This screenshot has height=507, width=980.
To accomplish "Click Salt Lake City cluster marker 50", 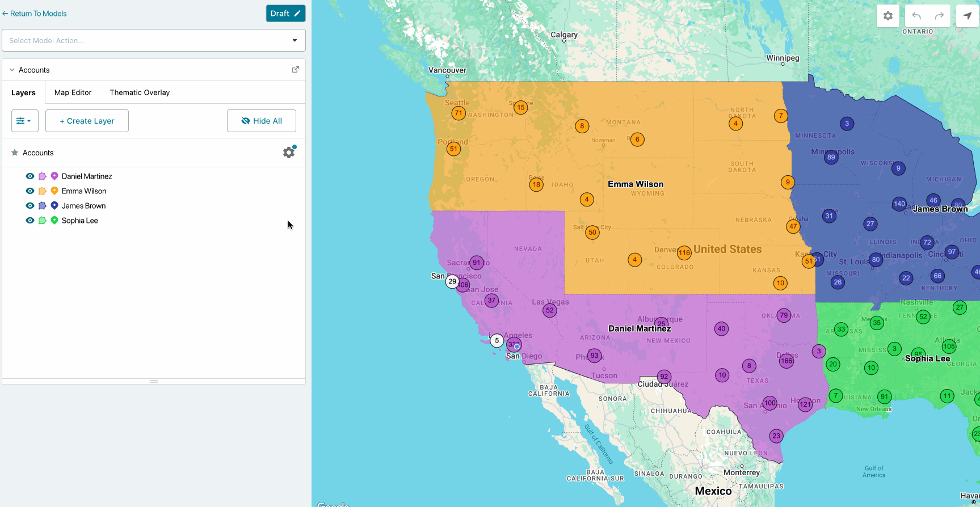I will [592, 233].
